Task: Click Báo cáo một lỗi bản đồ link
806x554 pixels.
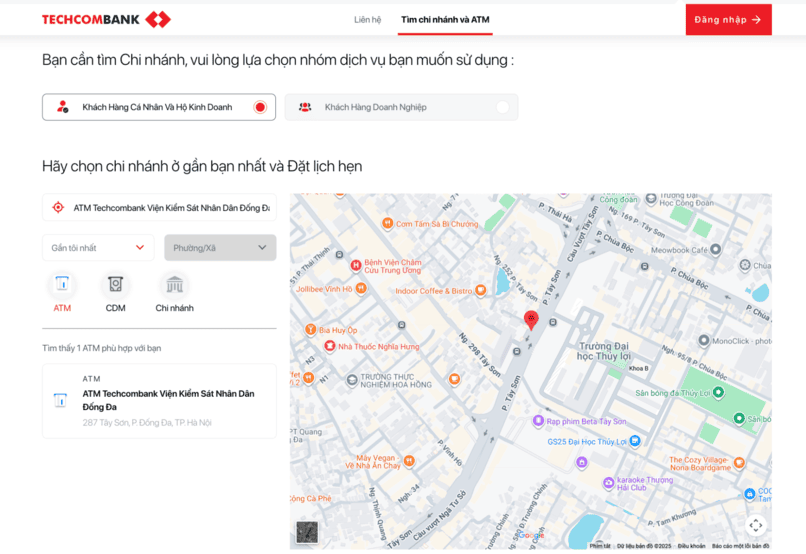Action: click(740, 546)
